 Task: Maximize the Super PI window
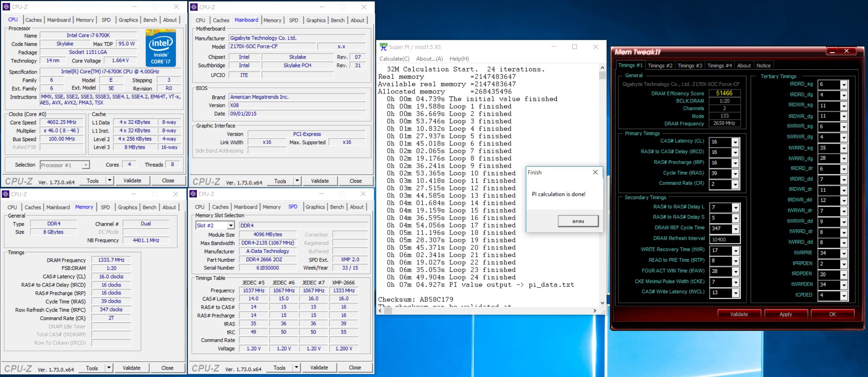(574, 47)
